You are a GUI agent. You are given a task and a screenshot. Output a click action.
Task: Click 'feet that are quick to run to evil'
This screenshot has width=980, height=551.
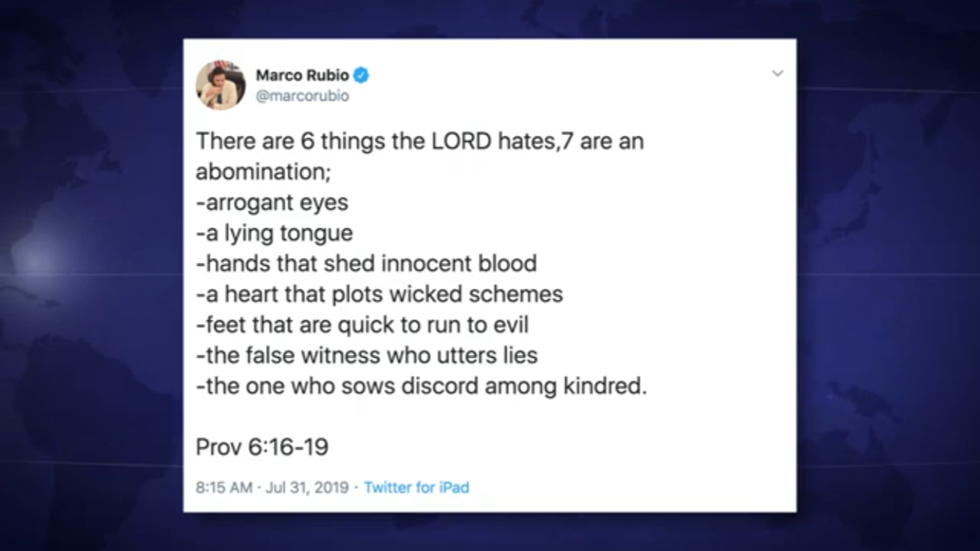(x=362, y=324)
